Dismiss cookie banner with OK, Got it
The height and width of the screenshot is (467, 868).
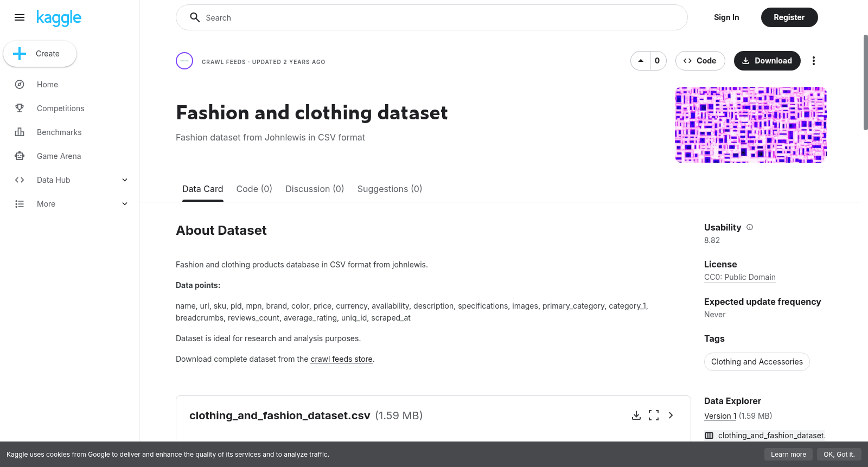click(x=839, y=455)
